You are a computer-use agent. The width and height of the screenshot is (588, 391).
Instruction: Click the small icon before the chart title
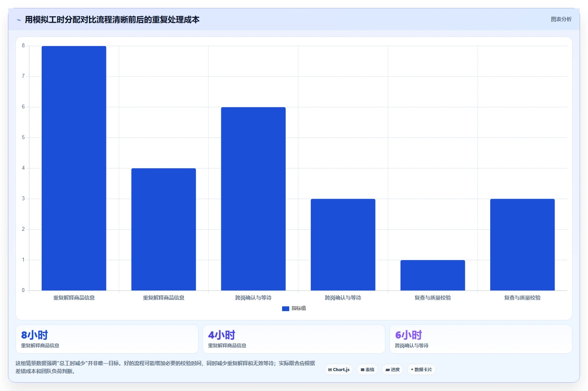click(x=19, y=20)
